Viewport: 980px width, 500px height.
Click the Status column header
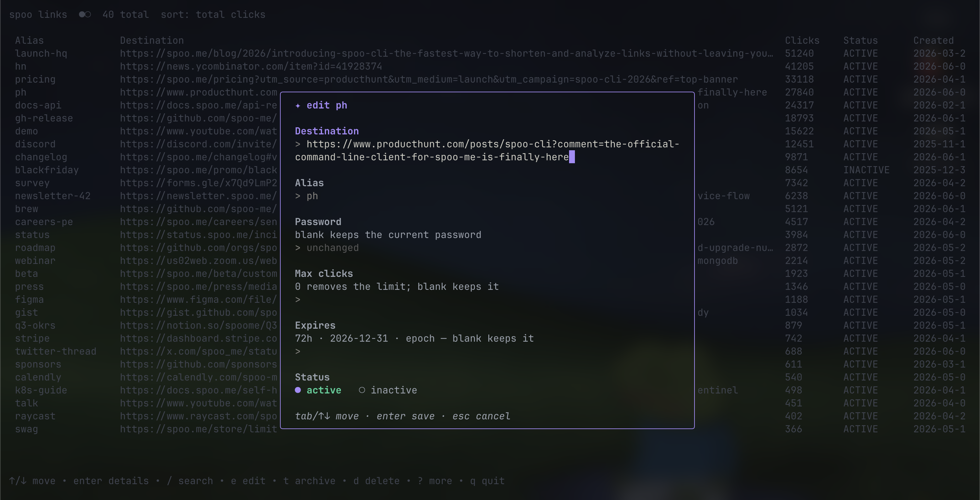pyautogui.click(x=860, y=40)
